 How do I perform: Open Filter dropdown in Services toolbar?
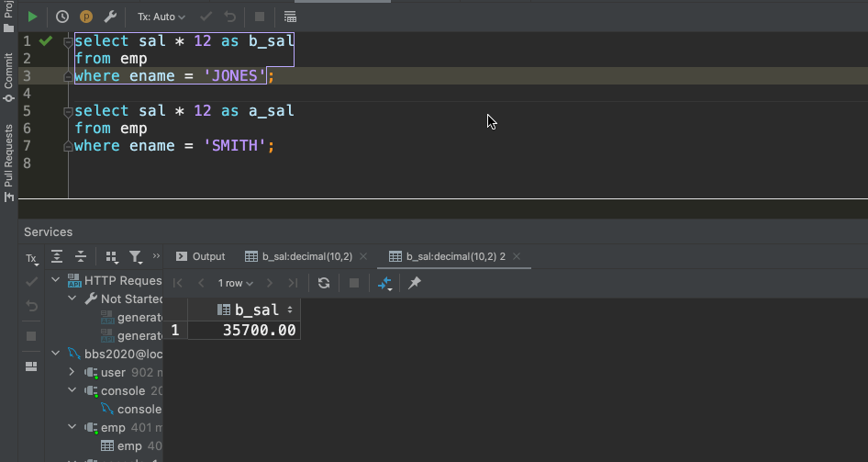click(136, 256)
